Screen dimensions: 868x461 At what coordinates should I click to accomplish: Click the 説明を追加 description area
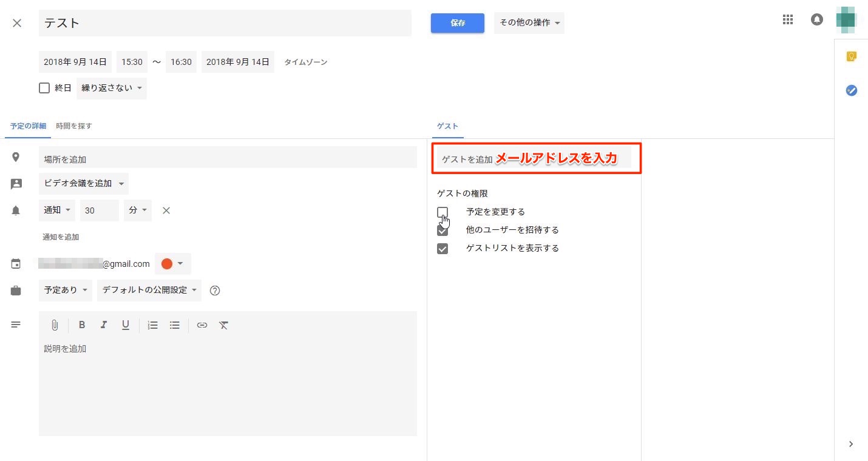[x=228, y=386]
